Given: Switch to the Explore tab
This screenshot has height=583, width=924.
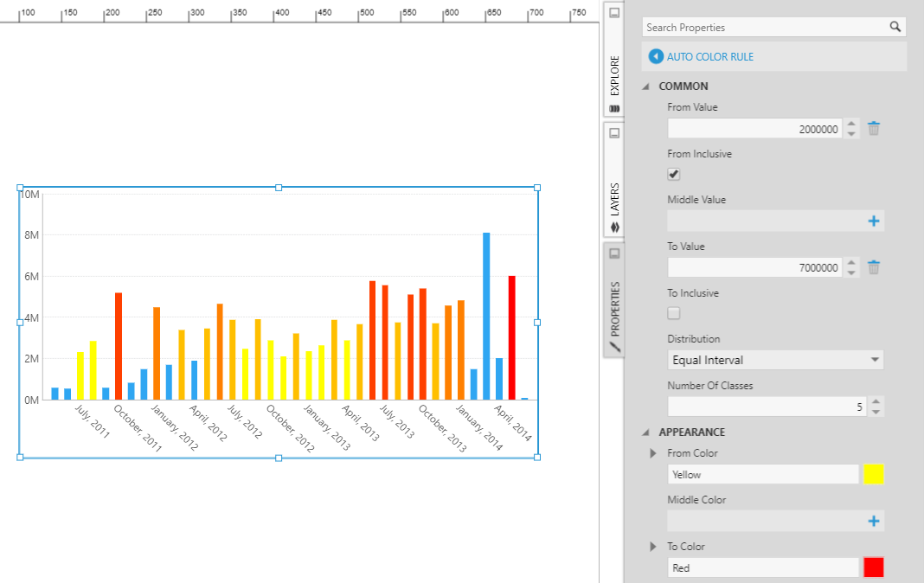Looking at the screenshot, I should coord(614,78).
